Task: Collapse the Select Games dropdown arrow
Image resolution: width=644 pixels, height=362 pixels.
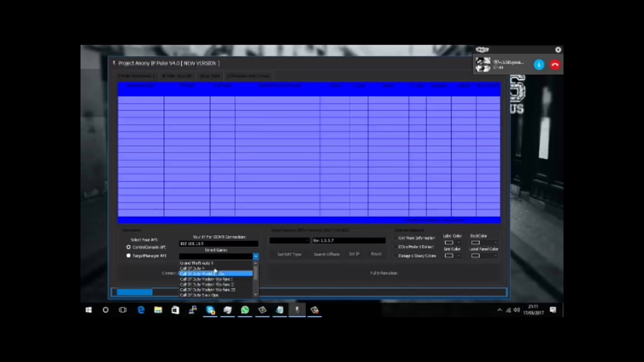Action: point(256,256)
